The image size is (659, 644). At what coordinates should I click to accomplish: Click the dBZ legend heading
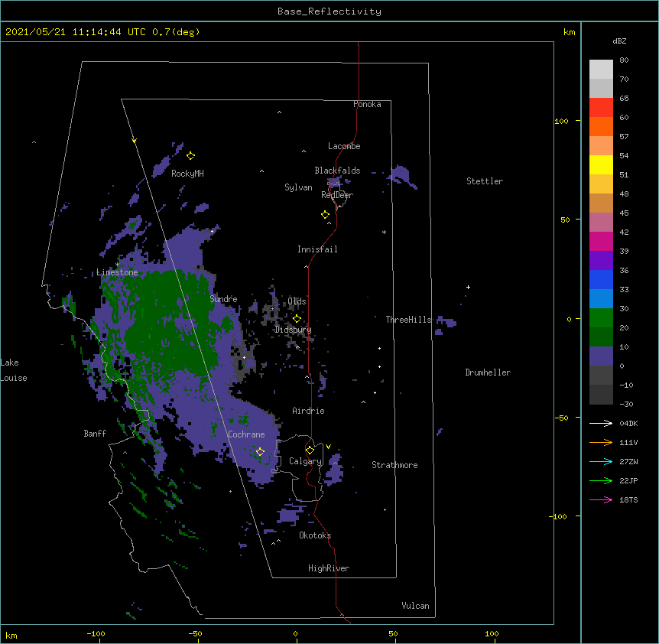tap(619, 41)
